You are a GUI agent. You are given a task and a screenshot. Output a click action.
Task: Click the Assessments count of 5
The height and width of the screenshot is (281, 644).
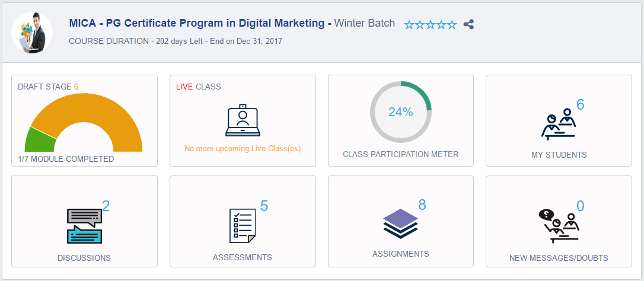tap(264, 206)
